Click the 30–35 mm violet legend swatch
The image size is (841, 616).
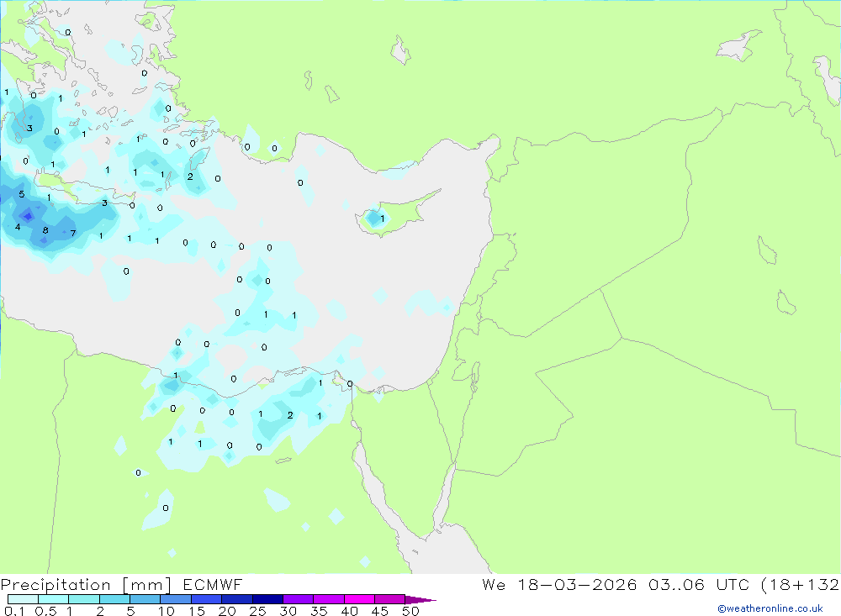click(x=298, y=599)
